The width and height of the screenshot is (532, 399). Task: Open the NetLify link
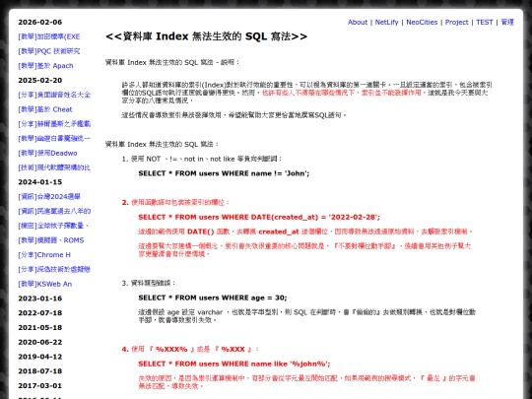(386, 23)
